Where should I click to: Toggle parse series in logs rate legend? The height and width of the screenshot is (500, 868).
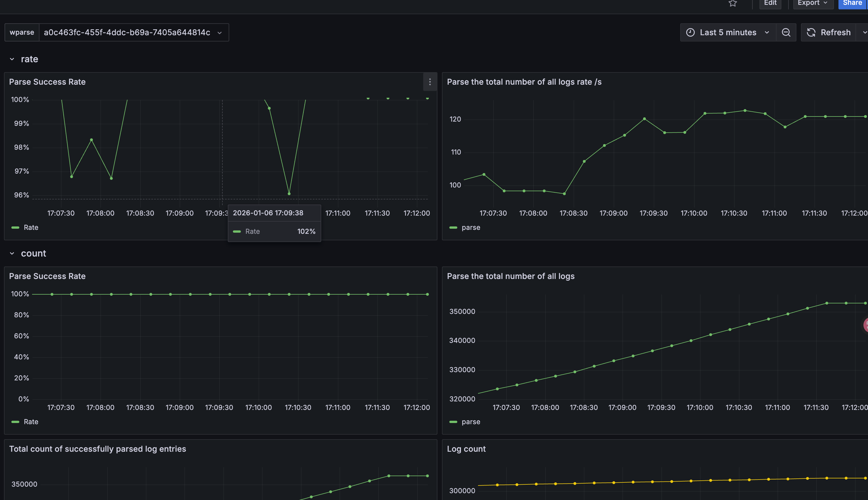tap(471, 227)
